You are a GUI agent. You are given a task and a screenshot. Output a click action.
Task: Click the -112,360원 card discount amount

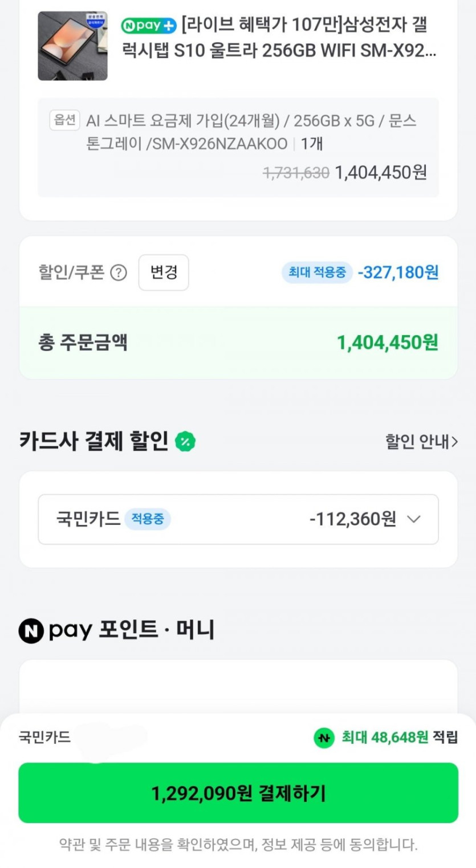click(x=352, y=519)
